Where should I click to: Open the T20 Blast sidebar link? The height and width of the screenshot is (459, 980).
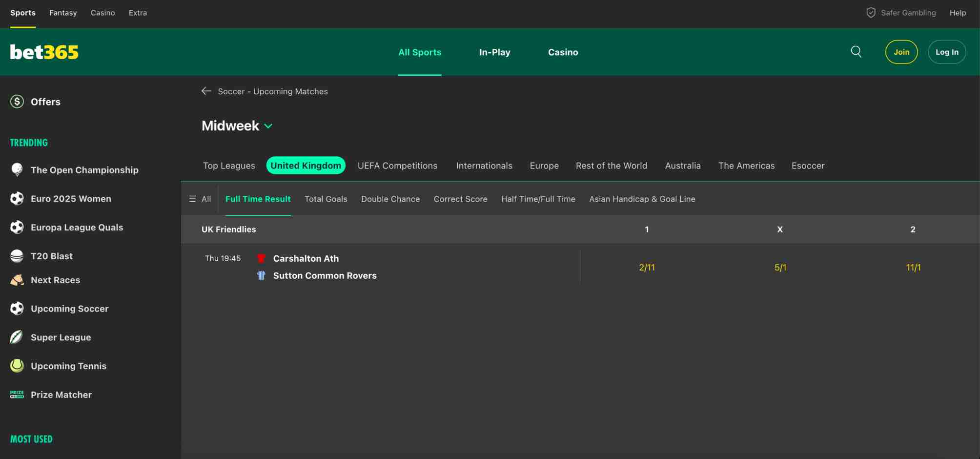pos(52,256)
